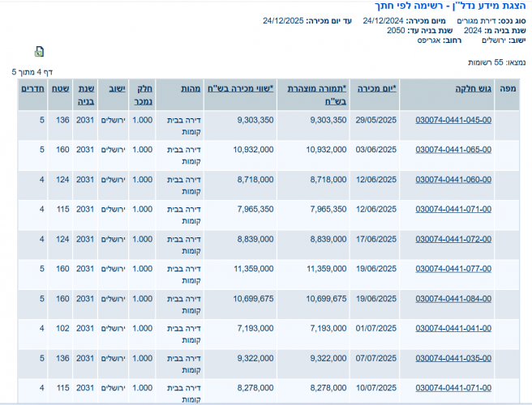Click the Excel export icon

tap(39, 52)
